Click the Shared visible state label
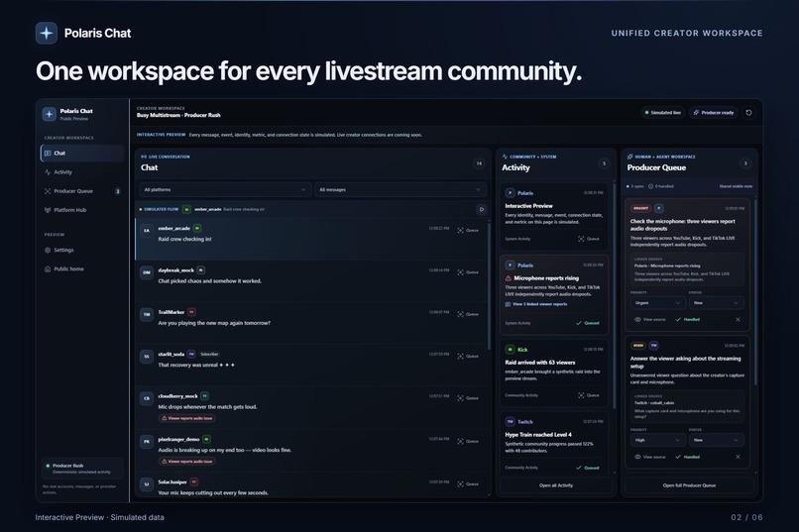This screenshot has height=532, width=799. point(736,186)
